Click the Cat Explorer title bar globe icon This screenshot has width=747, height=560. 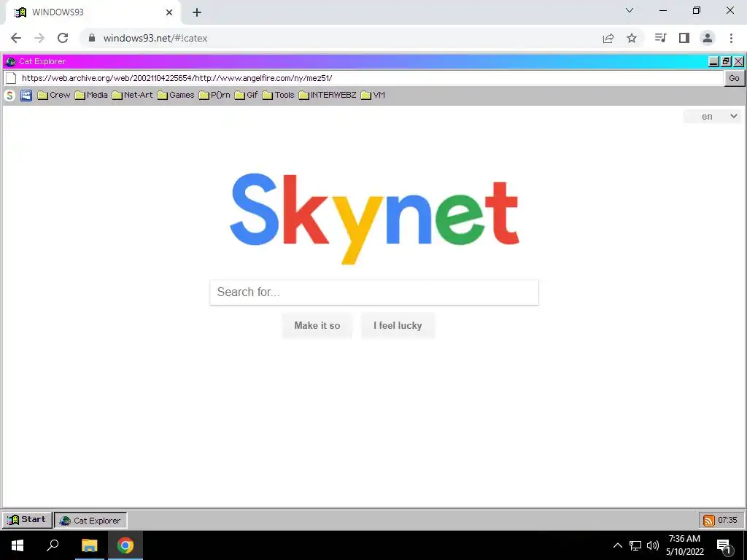coord(10,61)
